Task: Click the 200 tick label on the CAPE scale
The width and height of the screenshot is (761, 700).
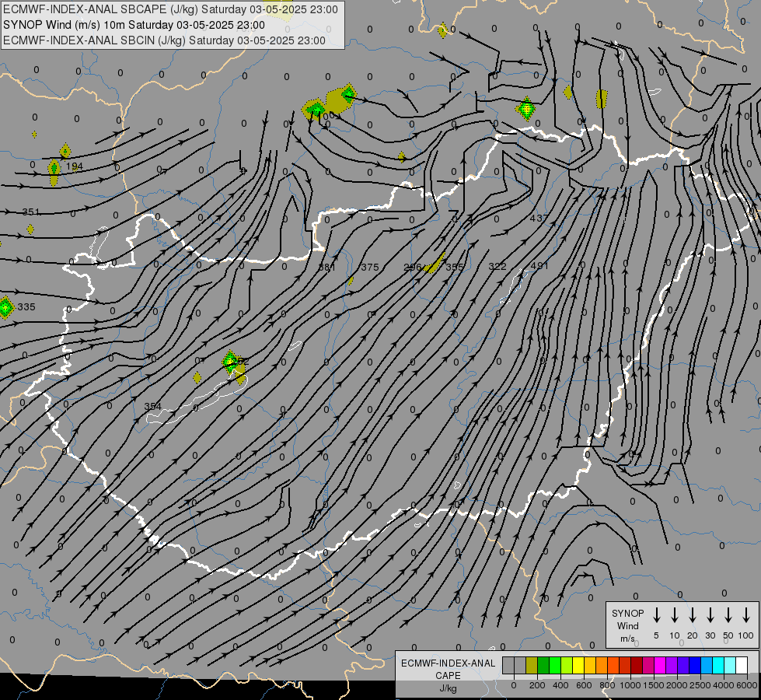Action: (537, 685)
